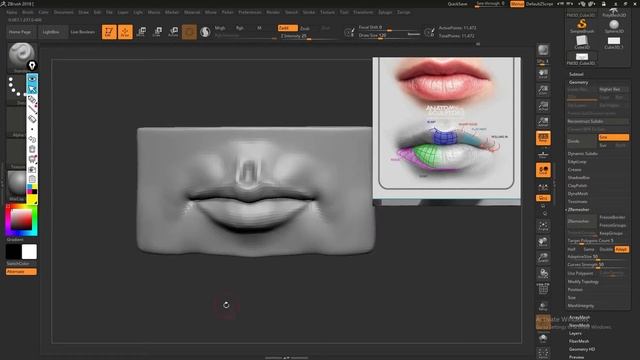640x360 pixels.
Task: Collapse the Geometry section
Action: [578, 82]
